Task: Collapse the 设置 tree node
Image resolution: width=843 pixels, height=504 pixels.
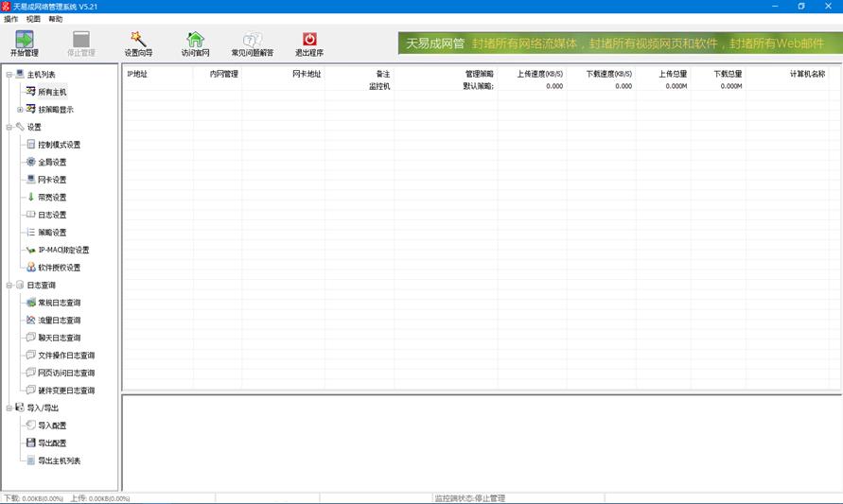Action: 9,128
